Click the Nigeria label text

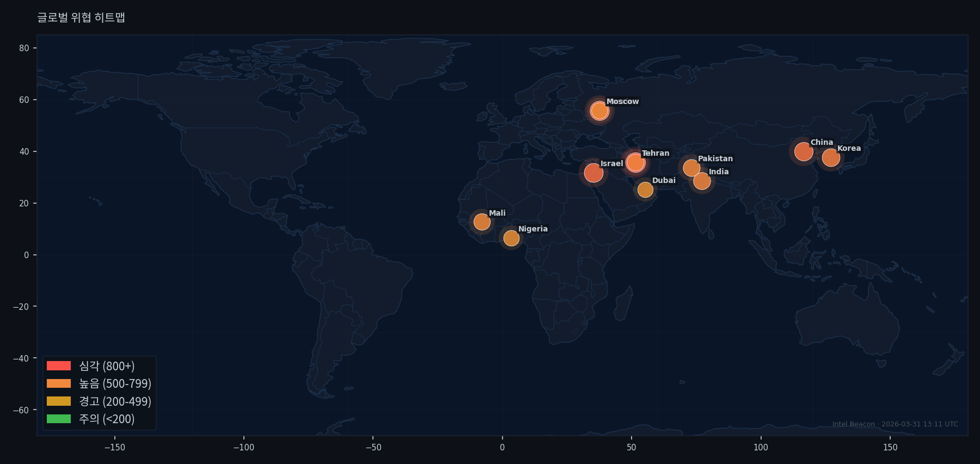coord(533,229)
